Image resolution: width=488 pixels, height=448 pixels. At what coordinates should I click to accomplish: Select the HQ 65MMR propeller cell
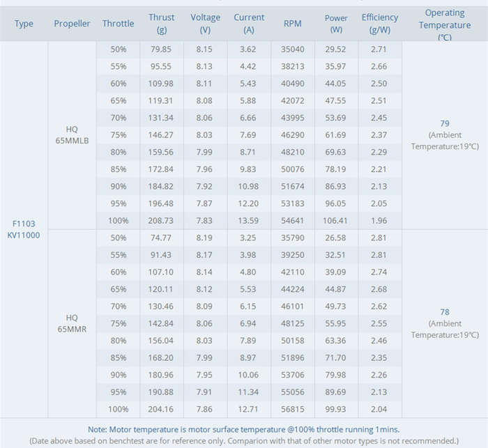coord(72,323)
